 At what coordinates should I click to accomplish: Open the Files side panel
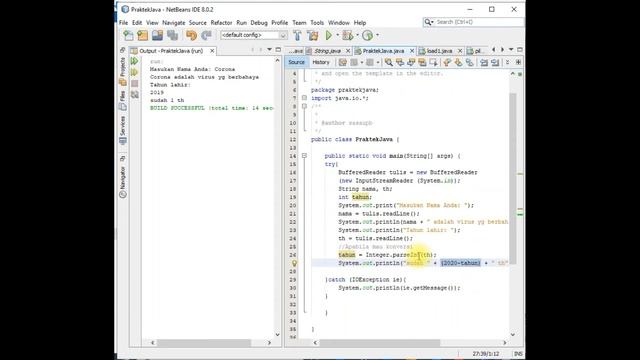coord(122,100)
